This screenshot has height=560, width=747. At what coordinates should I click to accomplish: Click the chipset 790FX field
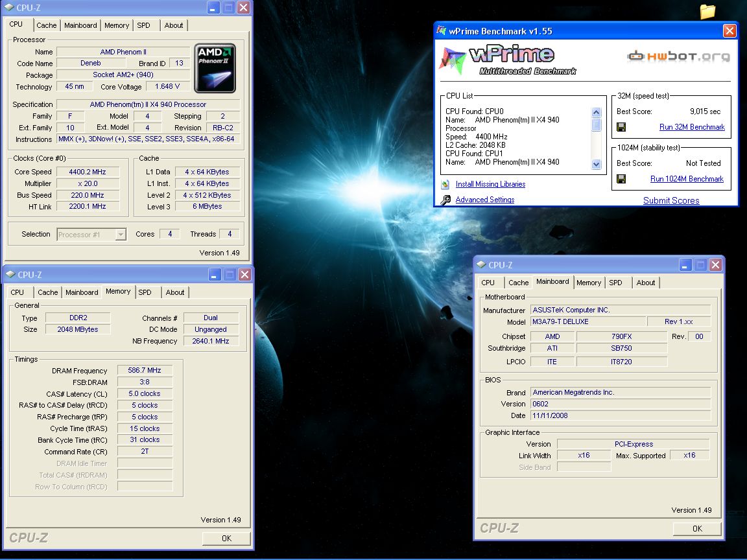(x=621, y=336)
